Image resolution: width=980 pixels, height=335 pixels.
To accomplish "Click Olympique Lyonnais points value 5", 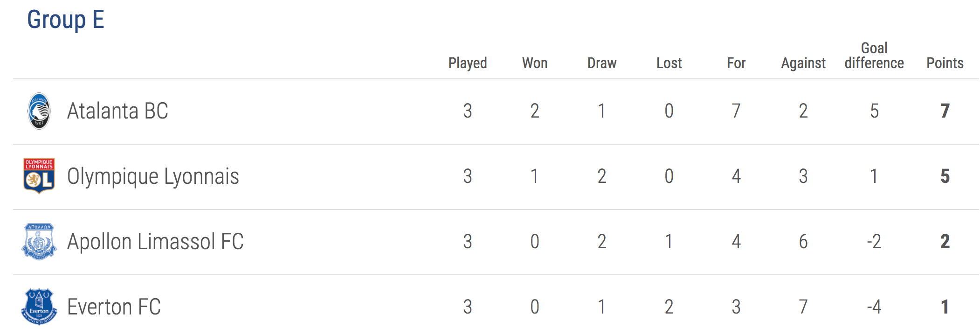I will [945, 176].
